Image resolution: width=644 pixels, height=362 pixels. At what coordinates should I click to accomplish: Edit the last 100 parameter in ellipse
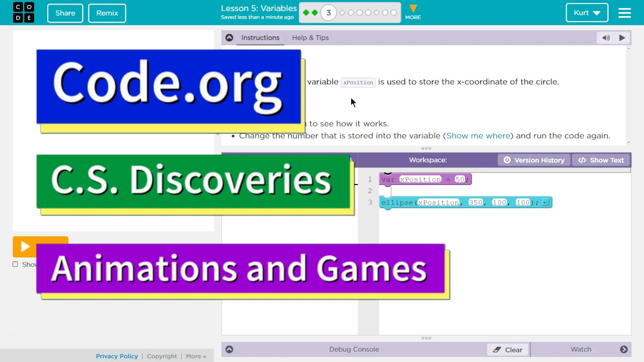click(523, 202)
